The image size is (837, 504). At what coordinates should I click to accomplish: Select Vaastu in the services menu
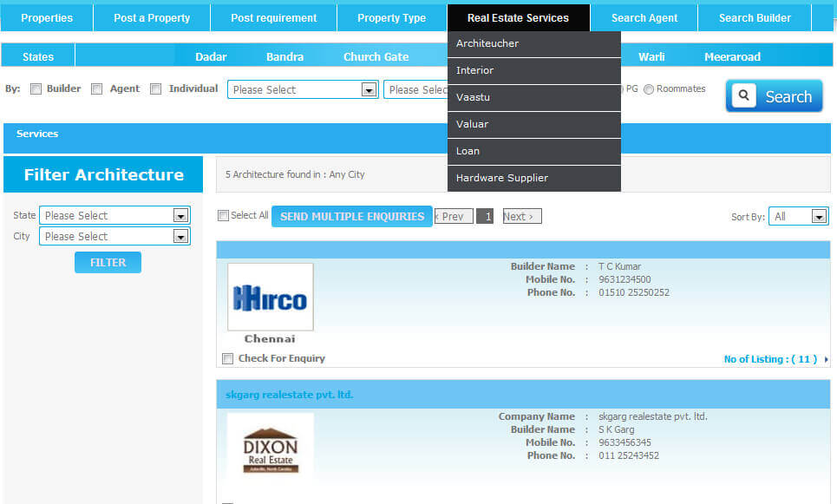click(474, 97)
